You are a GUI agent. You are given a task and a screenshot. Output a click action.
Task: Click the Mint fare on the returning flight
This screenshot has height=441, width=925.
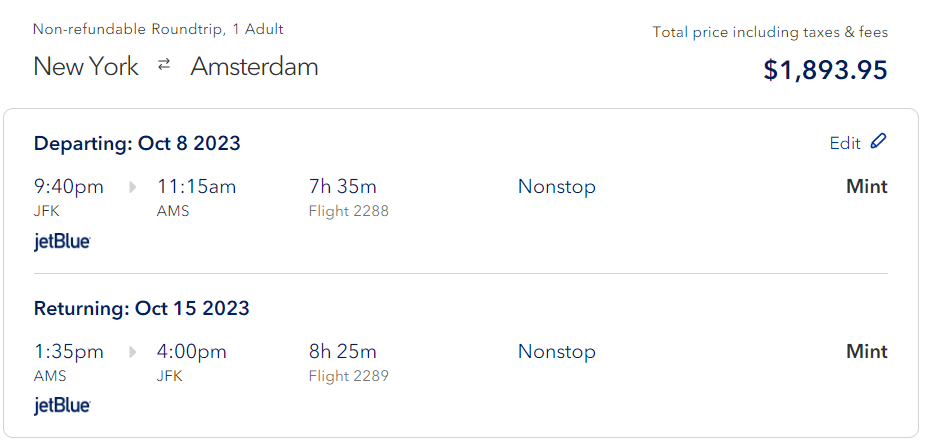coord(866,352)
